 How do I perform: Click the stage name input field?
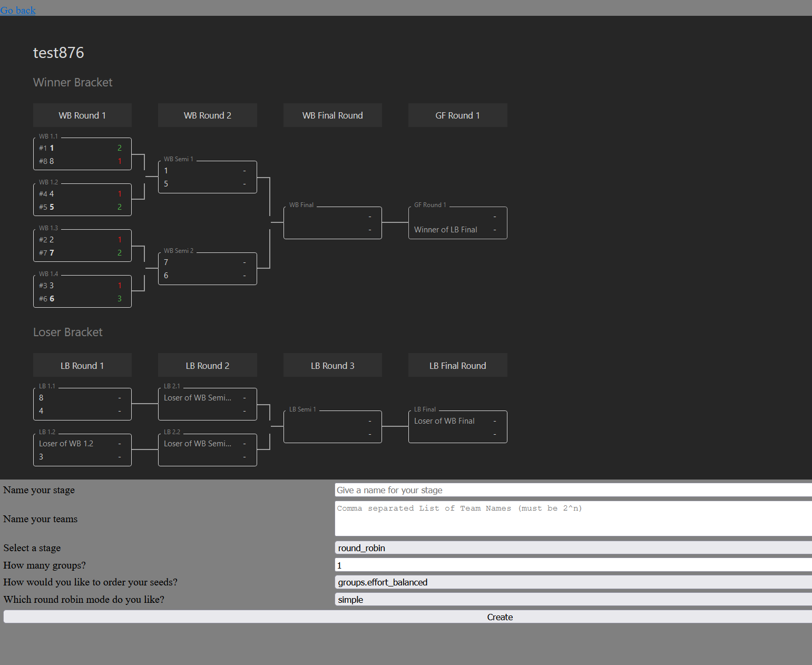(573, 490)
